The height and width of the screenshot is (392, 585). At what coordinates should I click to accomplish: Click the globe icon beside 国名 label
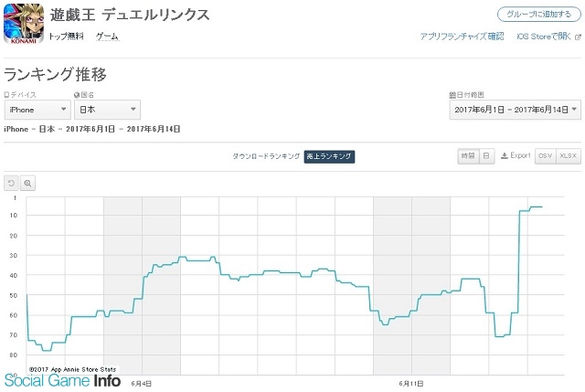[x=77, y=95]
